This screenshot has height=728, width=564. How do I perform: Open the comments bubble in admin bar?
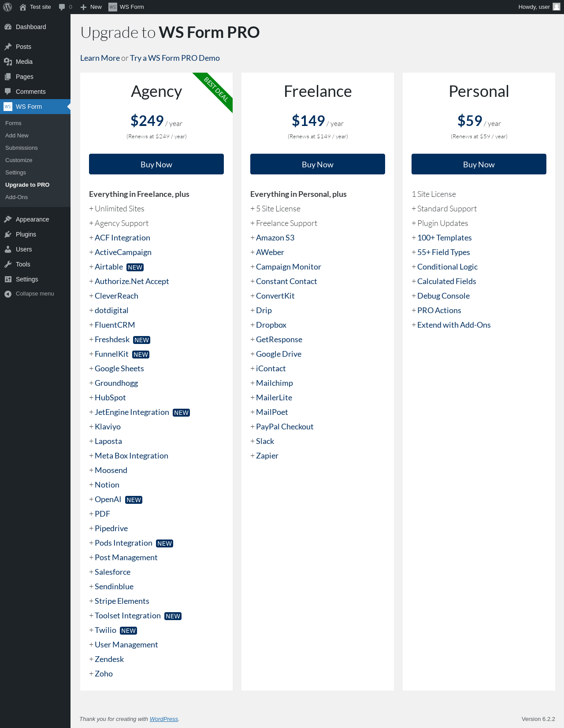coord(62,7)
